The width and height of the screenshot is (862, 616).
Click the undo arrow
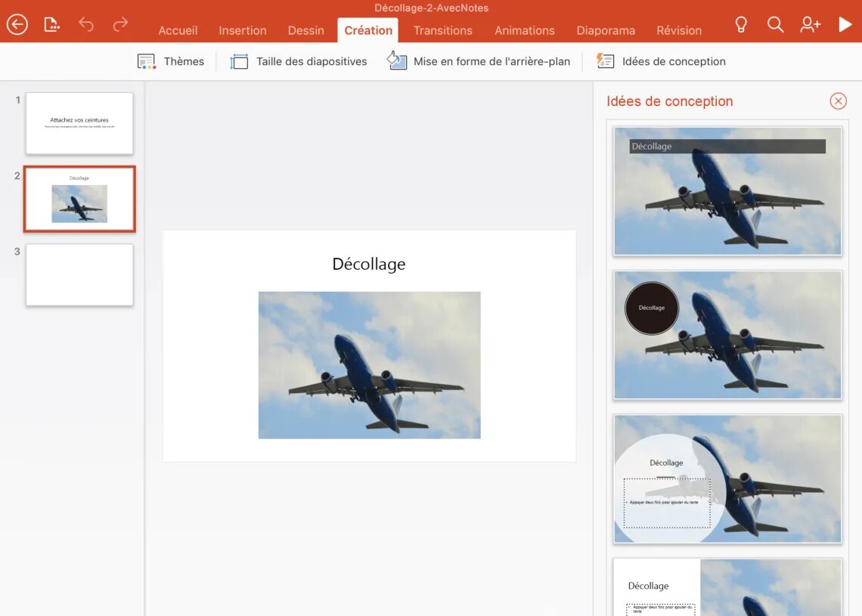click(x=85, y=24)
